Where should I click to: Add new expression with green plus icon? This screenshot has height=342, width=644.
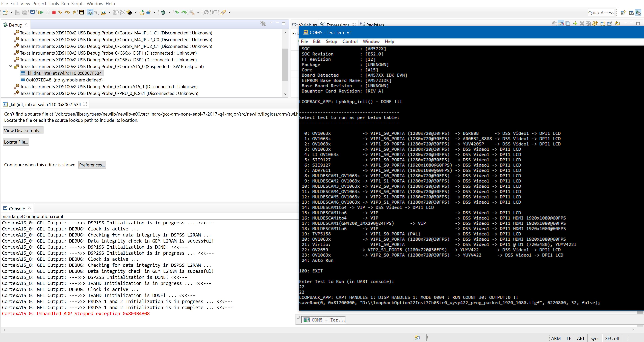576,23
